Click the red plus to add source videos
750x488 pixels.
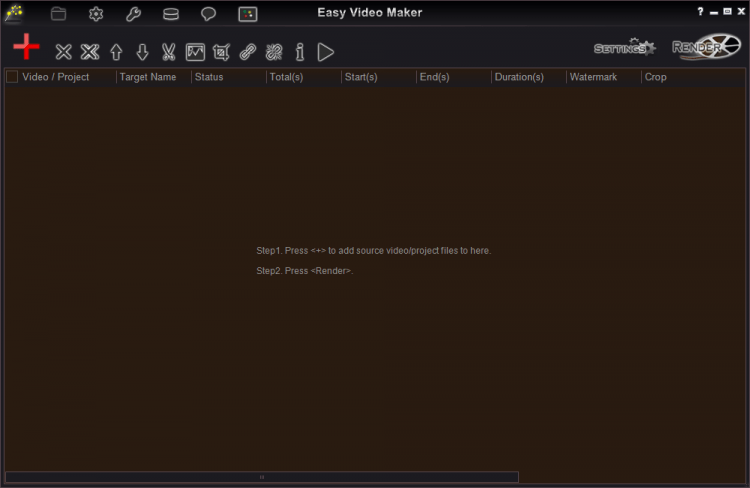[26, 47]
